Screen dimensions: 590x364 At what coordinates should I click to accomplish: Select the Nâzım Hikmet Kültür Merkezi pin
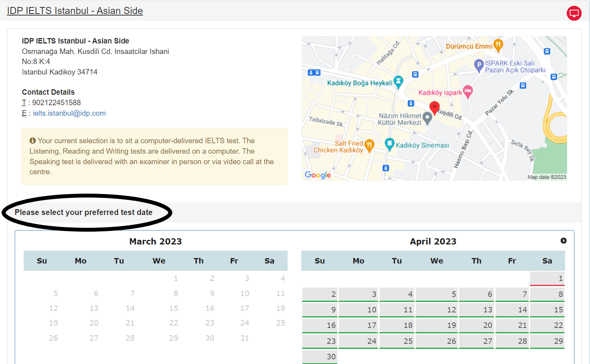click(427, 118)
